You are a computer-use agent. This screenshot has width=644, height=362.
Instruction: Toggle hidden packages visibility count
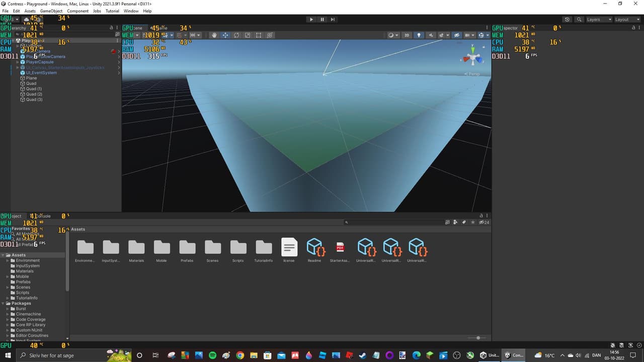(484, 222)
